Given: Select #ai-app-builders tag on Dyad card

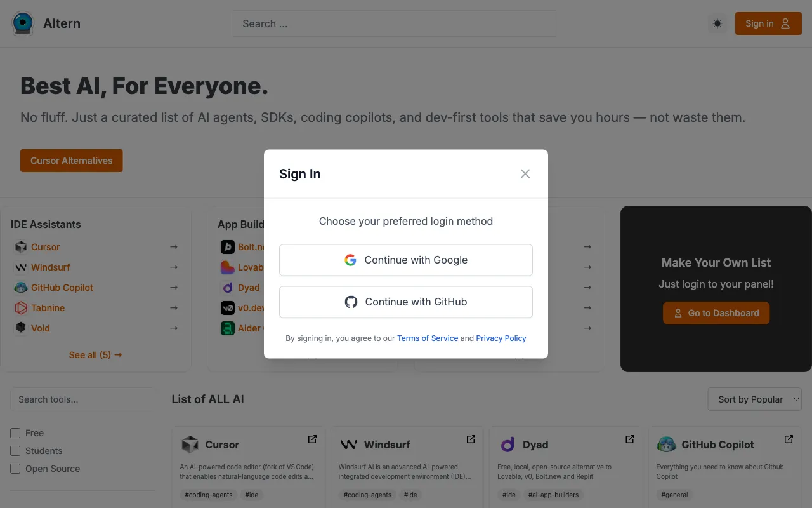Looking at the screenshot, I should pos(553,495).
